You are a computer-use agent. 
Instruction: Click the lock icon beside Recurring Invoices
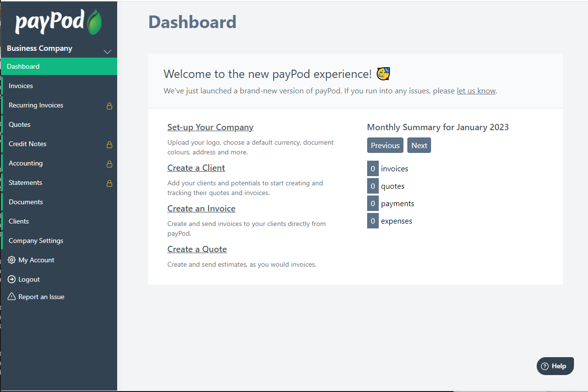109,106
